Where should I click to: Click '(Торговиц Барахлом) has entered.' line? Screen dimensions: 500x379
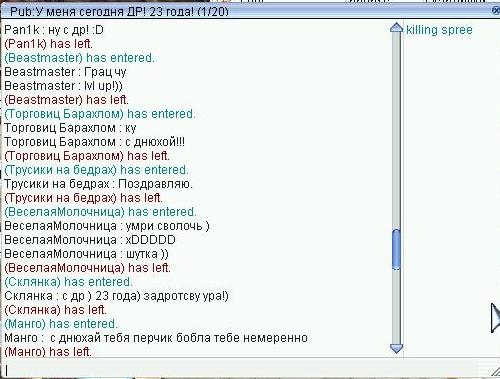(100, 114)
